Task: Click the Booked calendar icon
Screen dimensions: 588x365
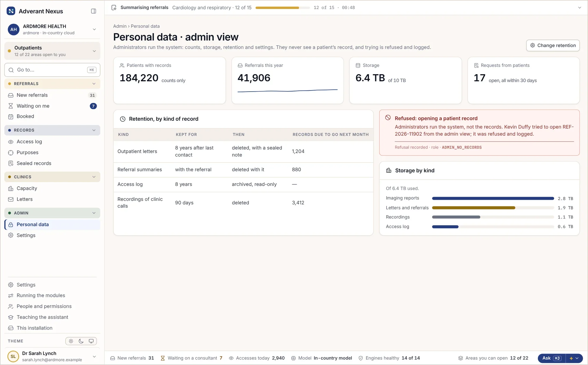Action: click(x=11, y=117)
